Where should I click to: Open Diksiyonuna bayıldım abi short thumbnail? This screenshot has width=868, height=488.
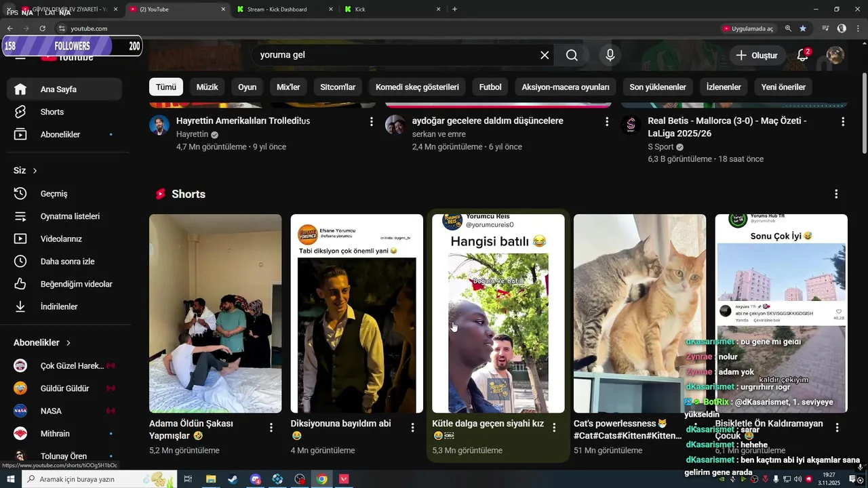pos(357,313)
